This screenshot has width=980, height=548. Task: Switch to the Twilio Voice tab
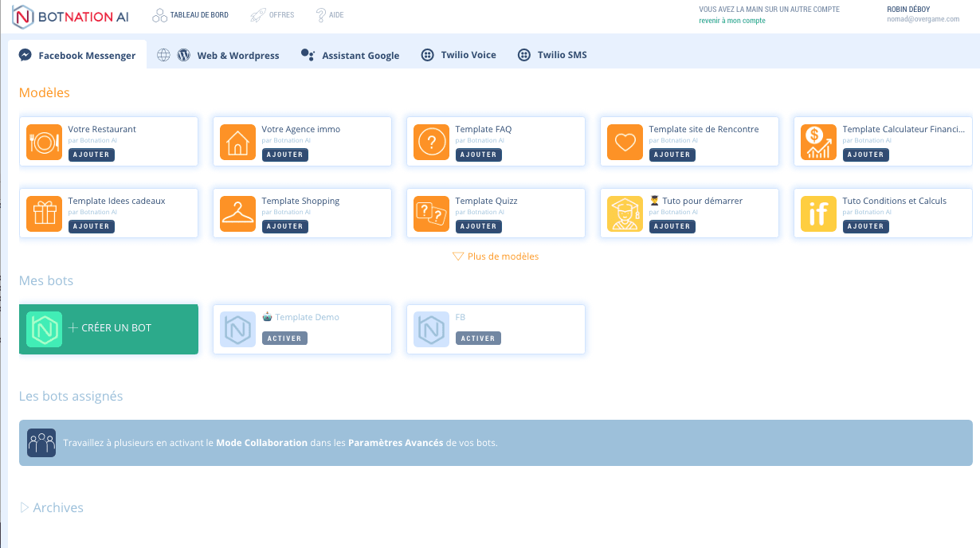pyautogui.click(x=459, y=55)
